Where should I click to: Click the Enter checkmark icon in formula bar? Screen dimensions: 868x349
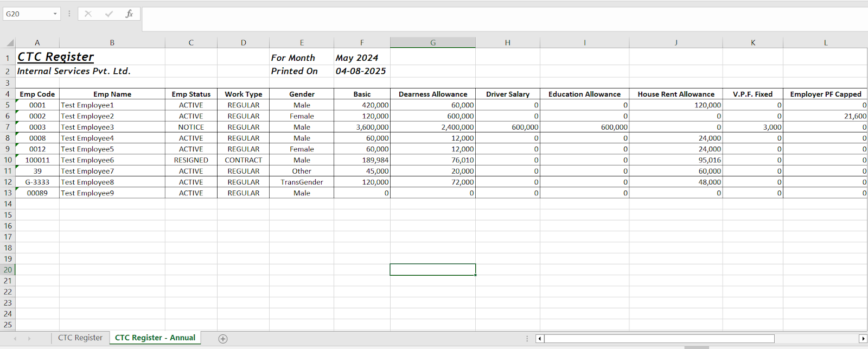109,14
